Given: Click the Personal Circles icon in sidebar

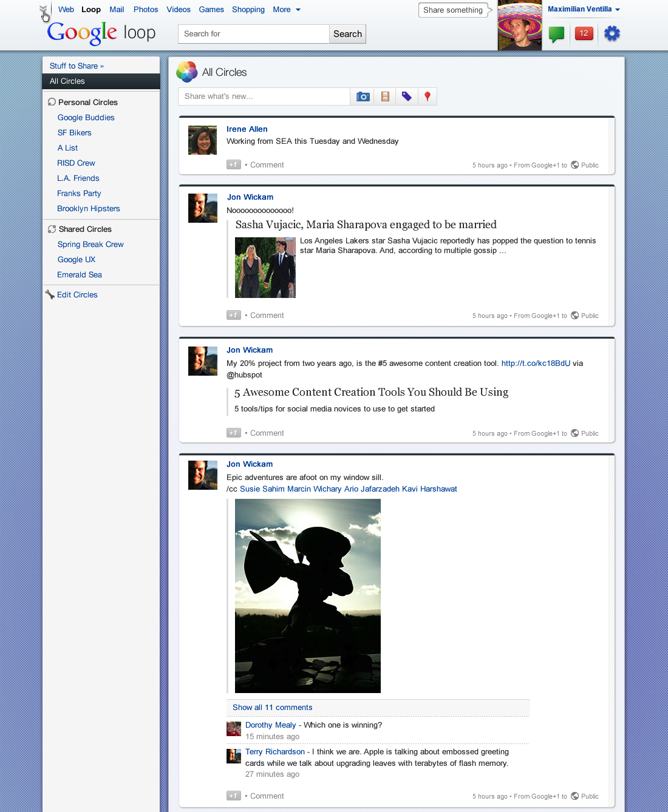Looking at the screenshot, I should [x=52, y=102].
